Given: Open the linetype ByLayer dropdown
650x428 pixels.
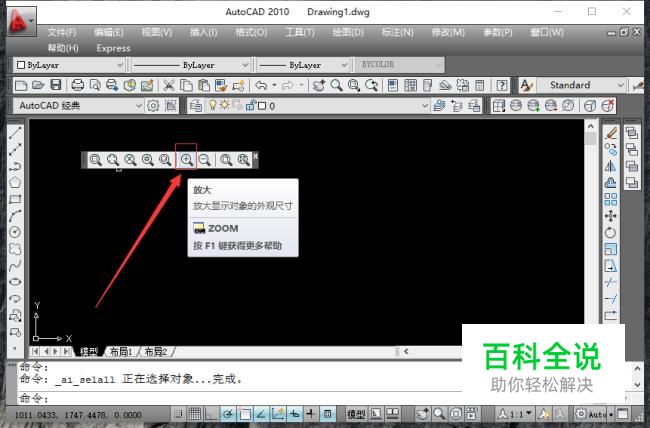Looking at the screenshot, I should click(191, 65).
